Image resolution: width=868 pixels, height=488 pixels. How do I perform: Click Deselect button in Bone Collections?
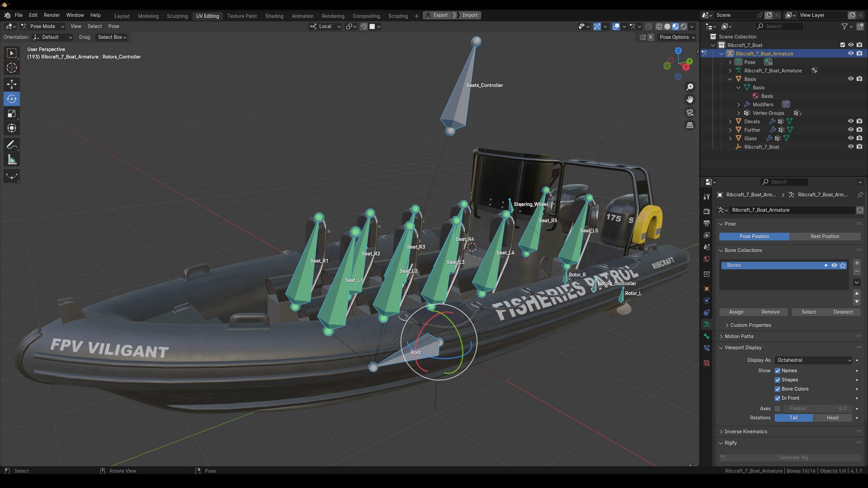[843, 312]
